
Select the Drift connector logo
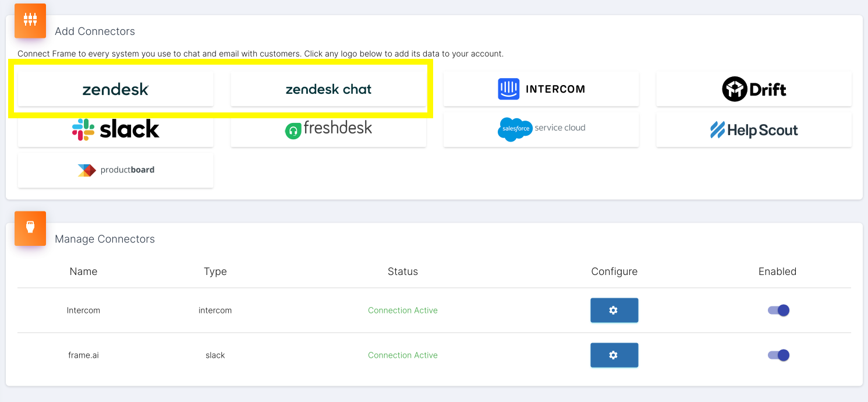754,89
